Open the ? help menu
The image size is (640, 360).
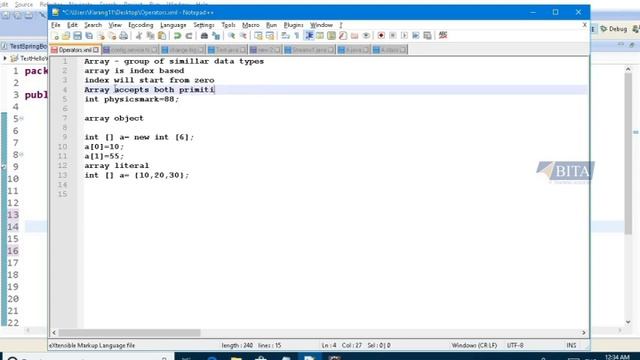(340, 25)
